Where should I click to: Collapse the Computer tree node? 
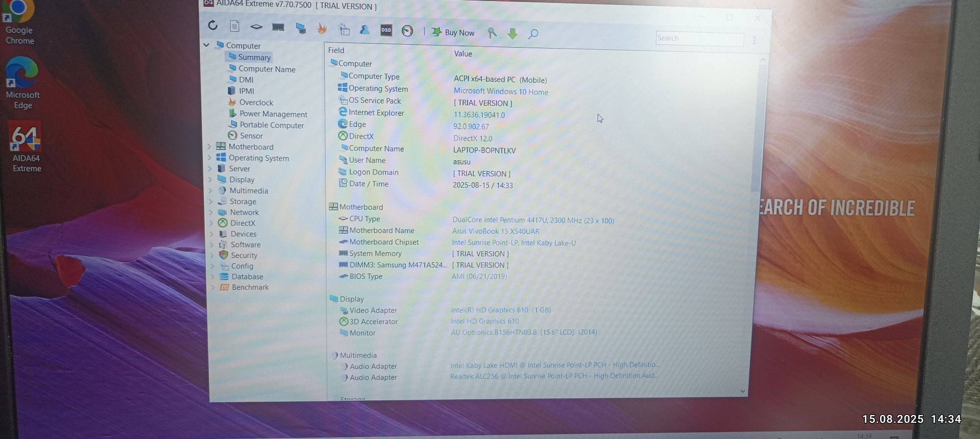[x=206, y=45]
